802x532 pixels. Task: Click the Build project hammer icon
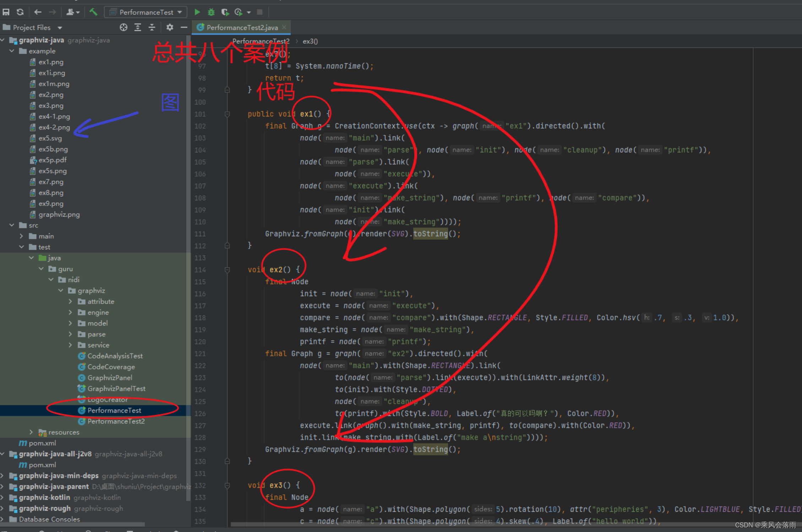[x=93, y=12]
